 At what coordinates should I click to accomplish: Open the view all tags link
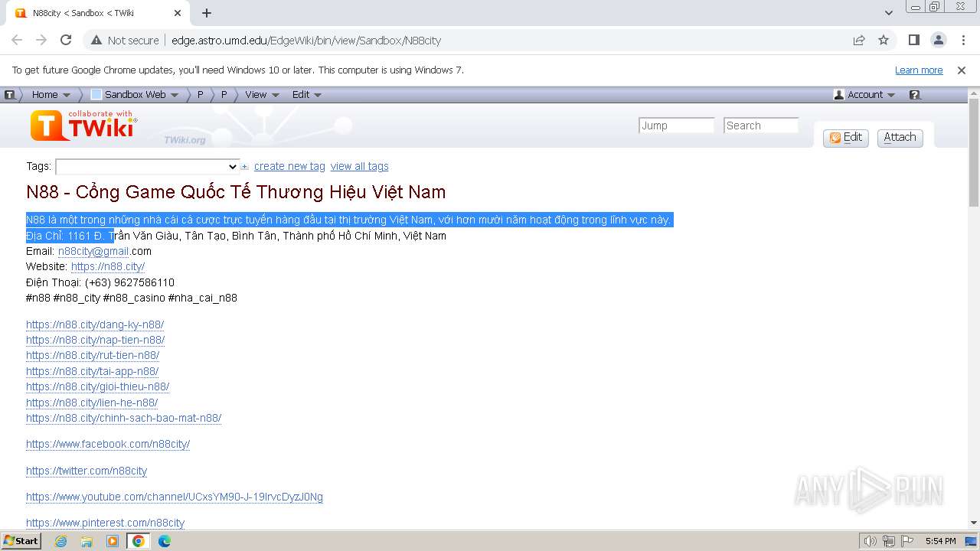tap(359, 166)
